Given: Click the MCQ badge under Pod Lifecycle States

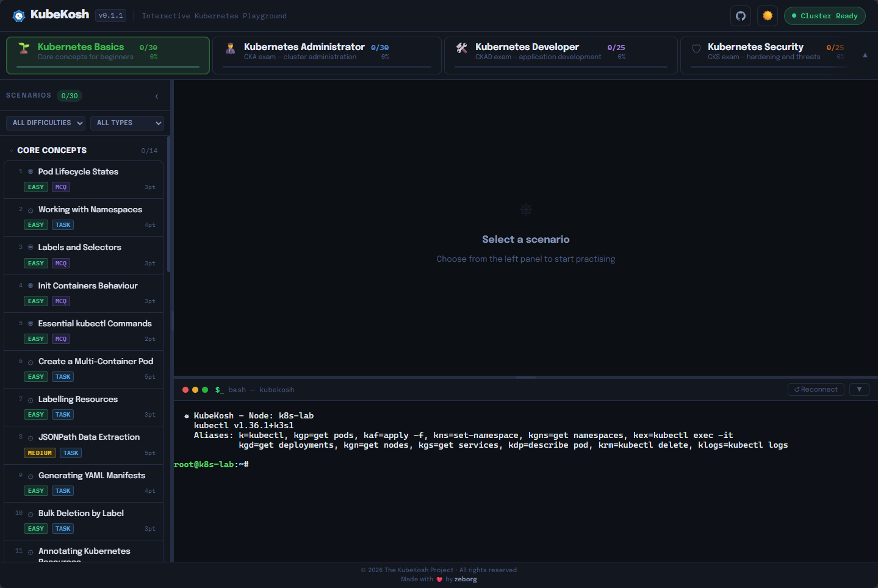Looking at the screenshot, I should pos(61,187).
